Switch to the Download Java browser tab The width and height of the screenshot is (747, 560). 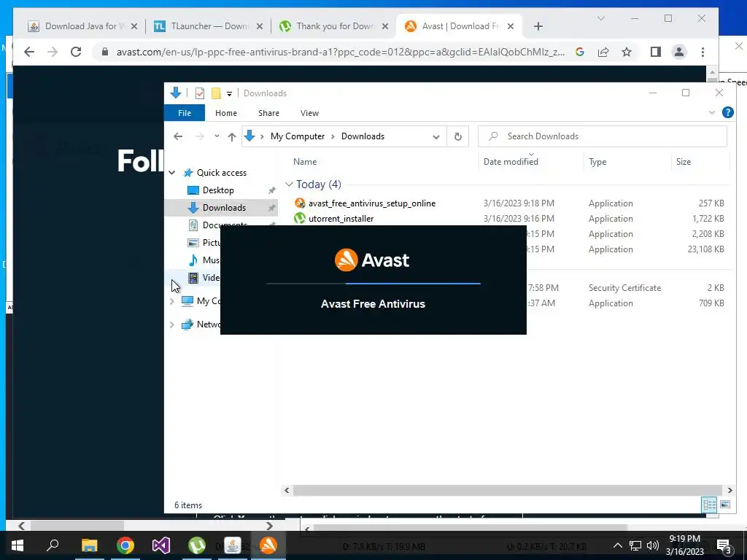click(x=76, y=26)
